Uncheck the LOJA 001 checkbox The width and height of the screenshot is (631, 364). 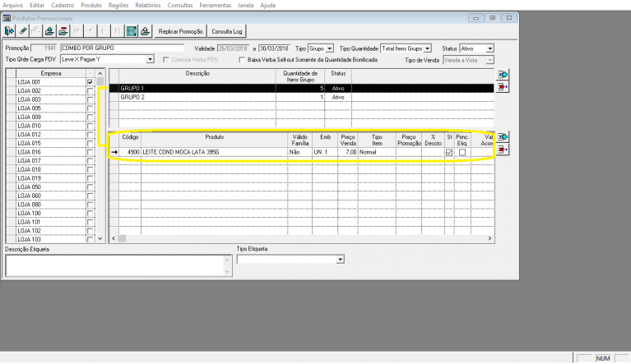coord(90,82)
